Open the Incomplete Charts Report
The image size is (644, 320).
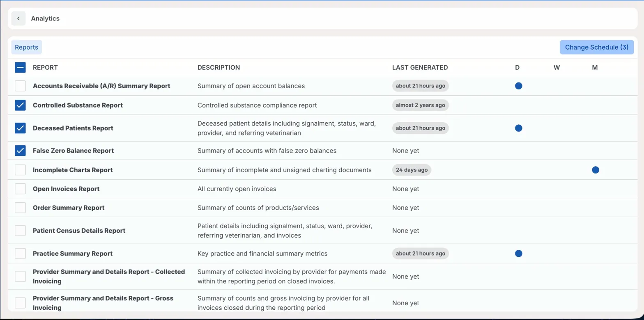(73, 170)
